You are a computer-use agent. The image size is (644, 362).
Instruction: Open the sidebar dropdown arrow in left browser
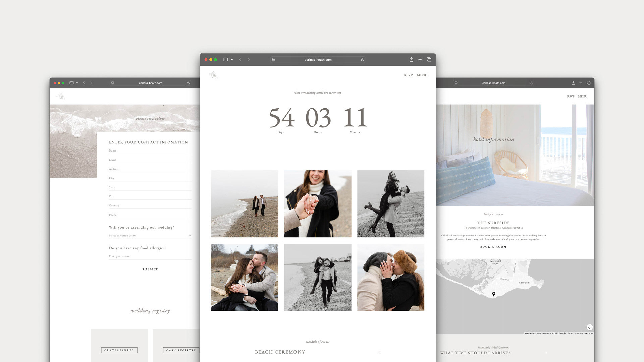77,83
